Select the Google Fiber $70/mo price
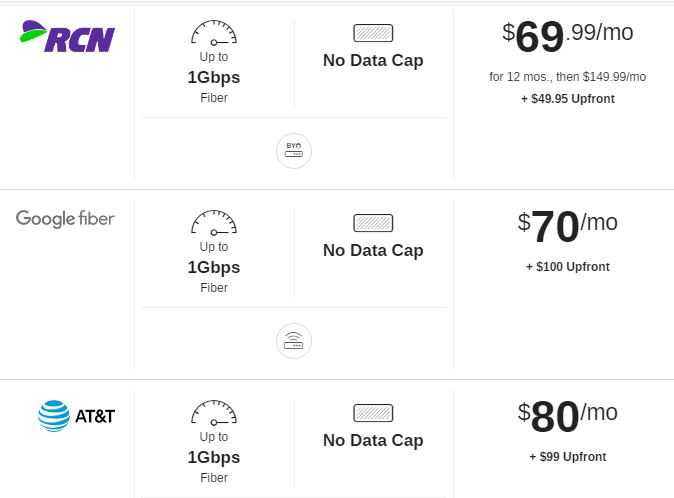 (x=567, y=226)
